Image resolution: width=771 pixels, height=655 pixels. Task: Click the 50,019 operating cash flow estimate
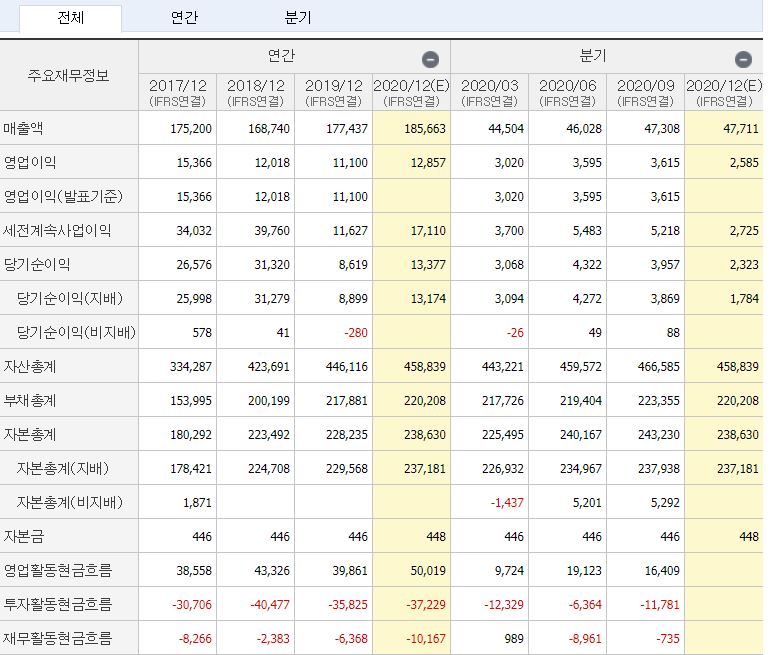tap(428, 571)
